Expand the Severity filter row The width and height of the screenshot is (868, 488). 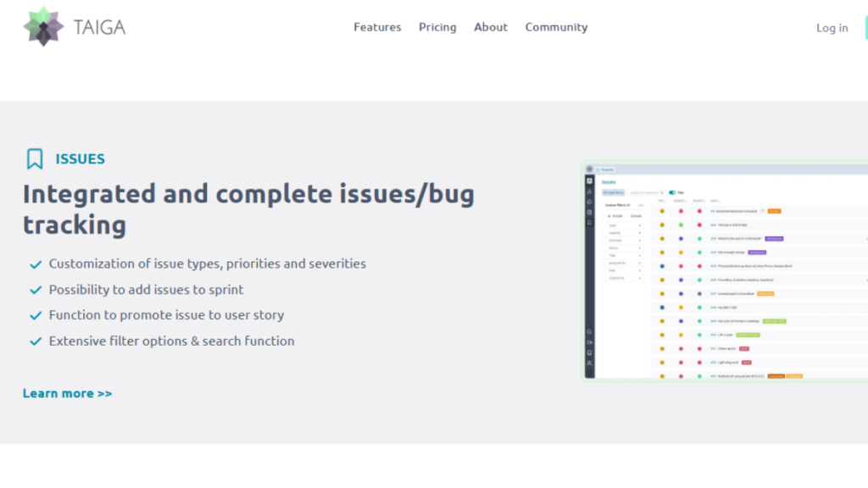(x=623, y=233)
